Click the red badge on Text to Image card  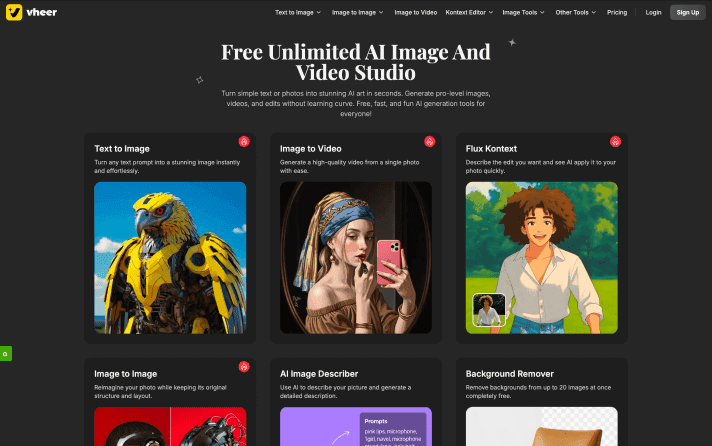click(244, 141)
